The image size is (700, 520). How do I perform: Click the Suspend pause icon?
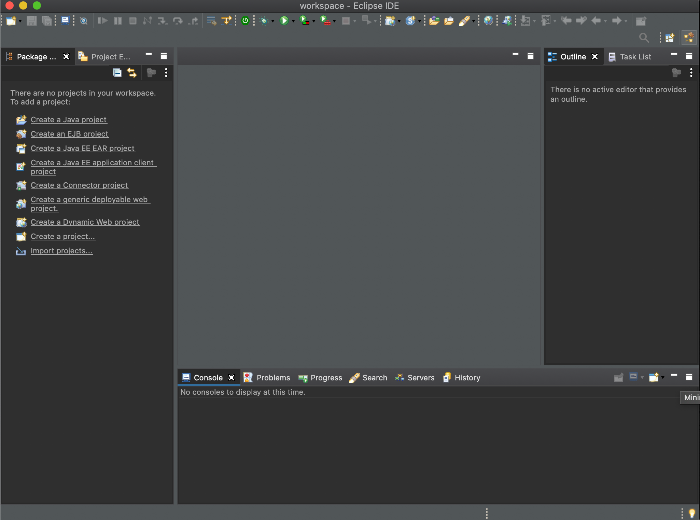pyautogui.click(x=118, y=21)
